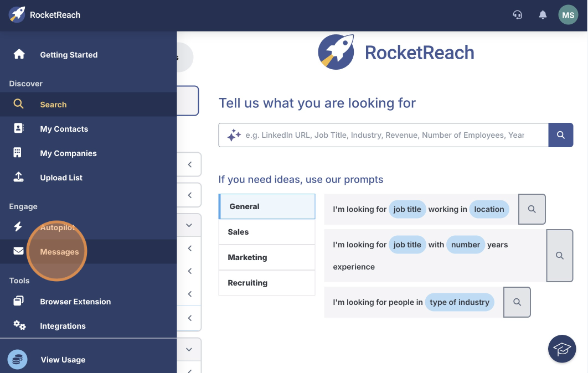Click the Upload List upload icon
This screenshot has height=373, width=588.
coord(18,177)
